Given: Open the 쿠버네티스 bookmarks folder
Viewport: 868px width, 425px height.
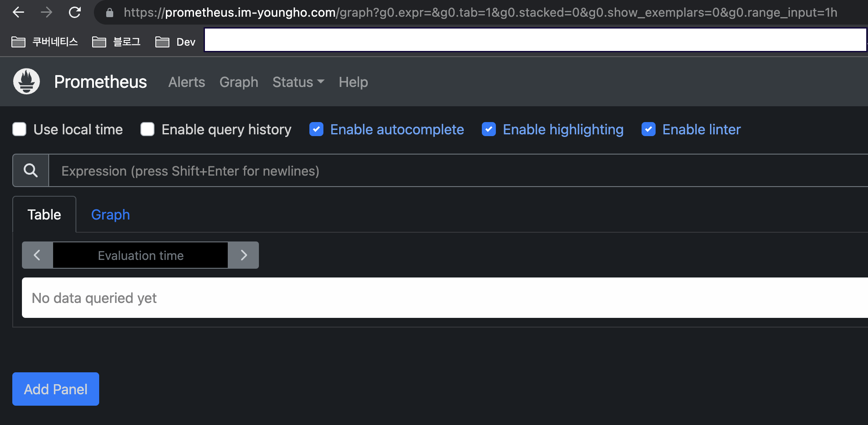Looking at the screenshot, I should click(45, 42).
